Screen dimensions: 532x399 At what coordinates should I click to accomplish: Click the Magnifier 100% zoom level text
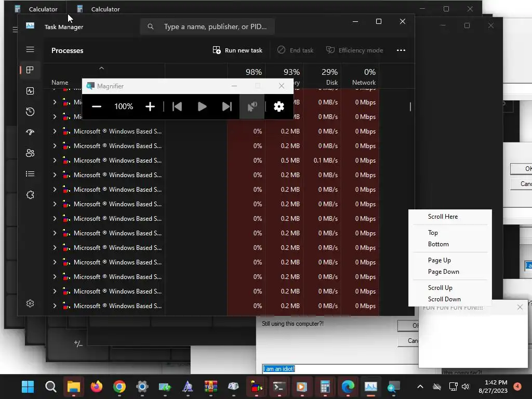[124, 107]
